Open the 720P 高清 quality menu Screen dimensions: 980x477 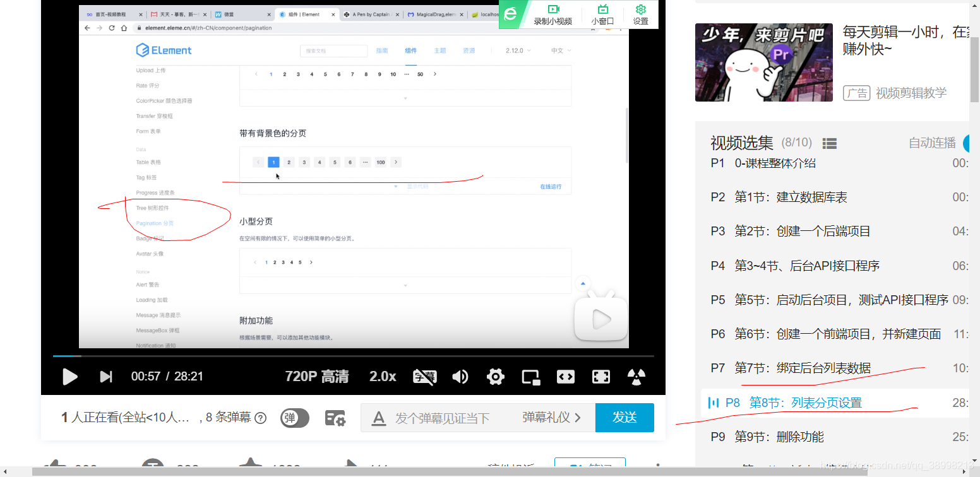pyautogui.click(x=317, y=377)
